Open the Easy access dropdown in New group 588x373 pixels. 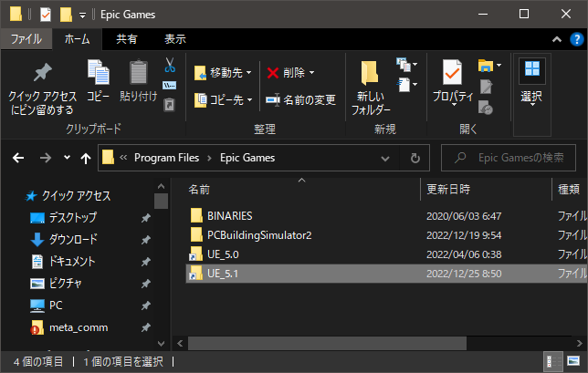coord(407,85)
